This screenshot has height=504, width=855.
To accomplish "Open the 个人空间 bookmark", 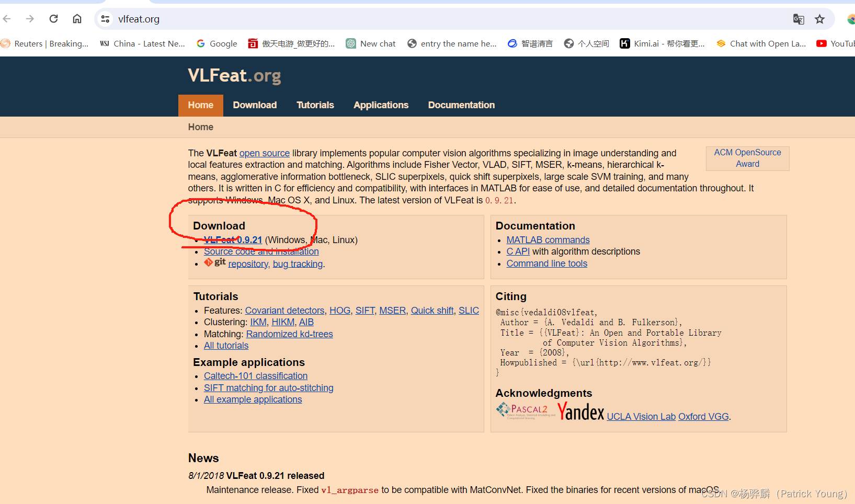I will [587, 43].
